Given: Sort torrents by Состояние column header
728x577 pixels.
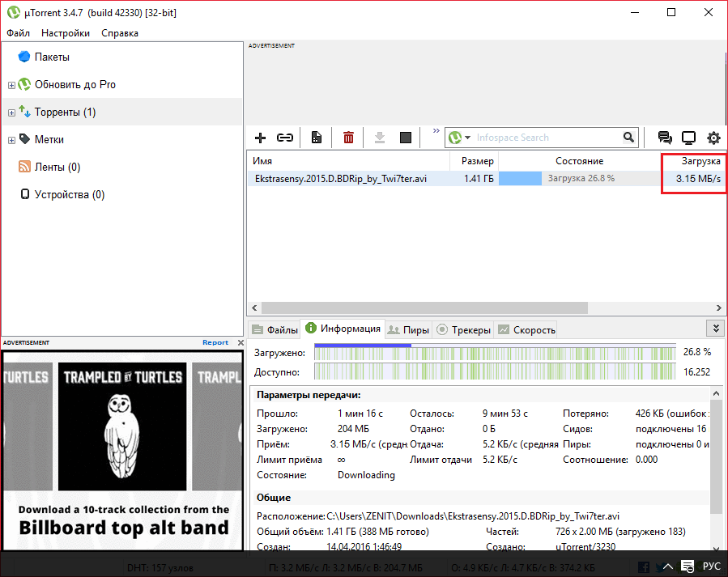Looking at the screenshot, I should point(580,161).
